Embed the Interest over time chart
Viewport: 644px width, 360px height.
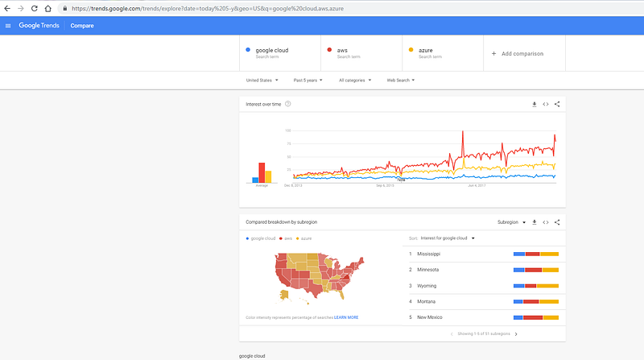click(546, 105)
